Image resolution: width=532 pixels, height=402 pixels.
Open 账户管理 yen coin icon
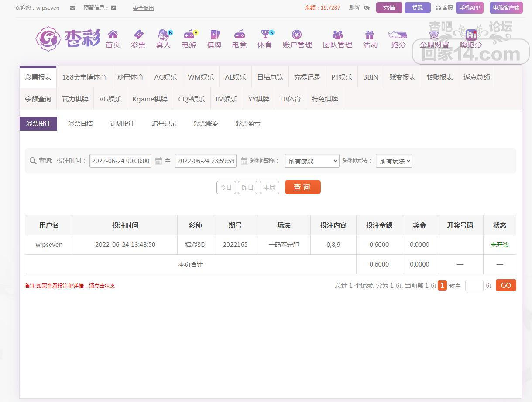point(297,35)
